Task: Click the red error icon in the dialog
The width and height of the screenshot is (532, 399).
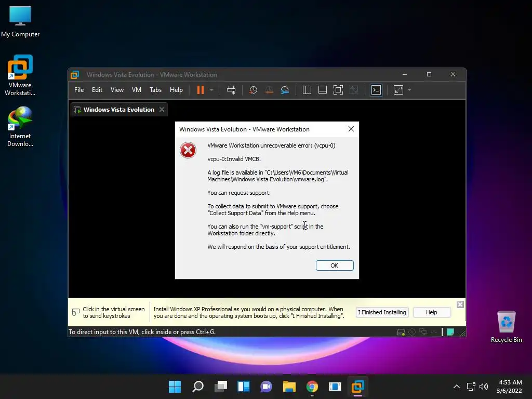Action: pyautogui.click(x=188, y=150)
